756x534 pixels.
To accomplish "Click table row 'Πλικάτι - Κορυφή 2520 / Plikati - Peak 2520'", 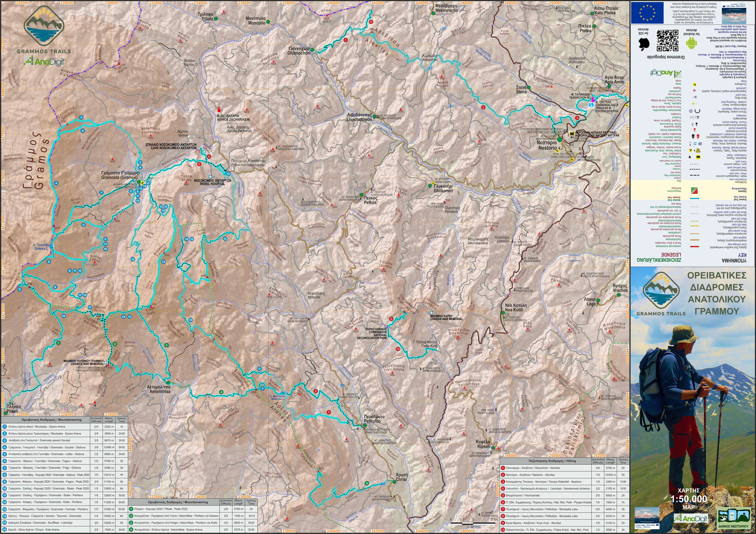I will point(193,509).
